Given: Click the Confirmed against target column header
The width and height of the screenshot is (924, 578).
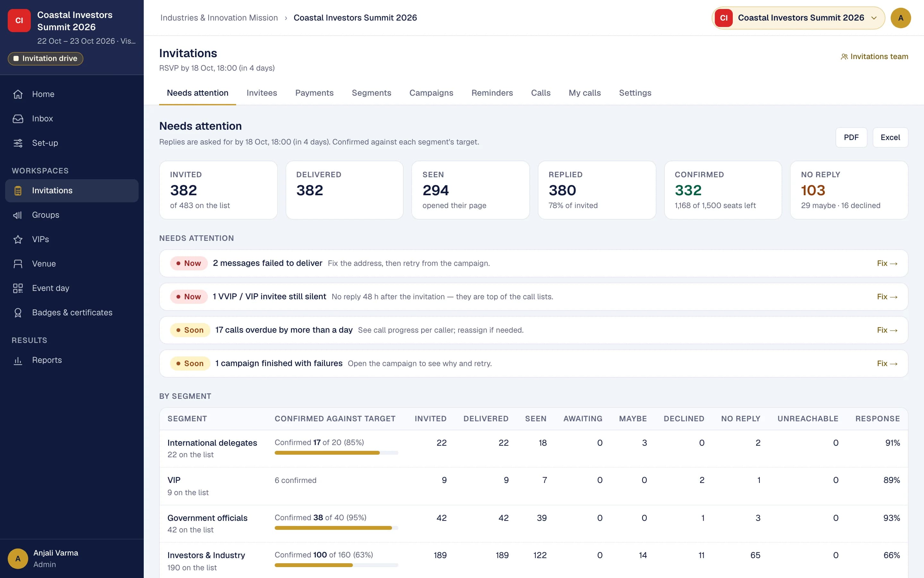Looking at the screenshot, I should 335,419.
